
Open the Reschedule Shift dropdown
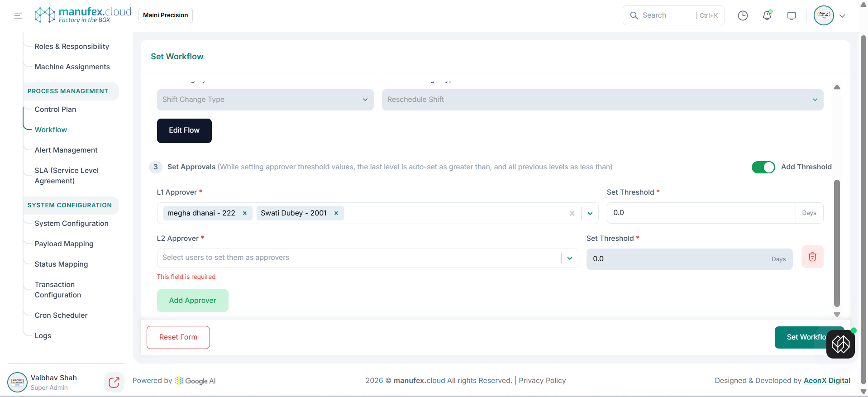[x=602, y=100]
